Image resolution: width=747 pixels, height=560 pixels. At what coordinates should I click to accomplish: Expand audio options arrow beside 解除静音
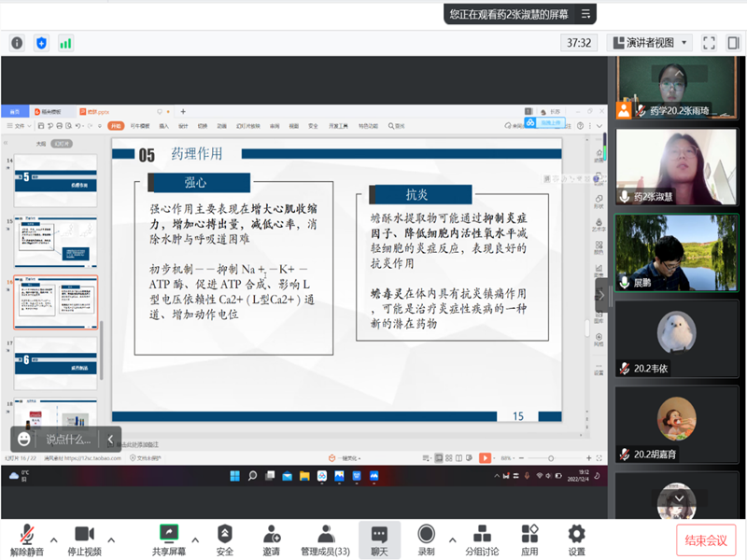pos(53,539)
